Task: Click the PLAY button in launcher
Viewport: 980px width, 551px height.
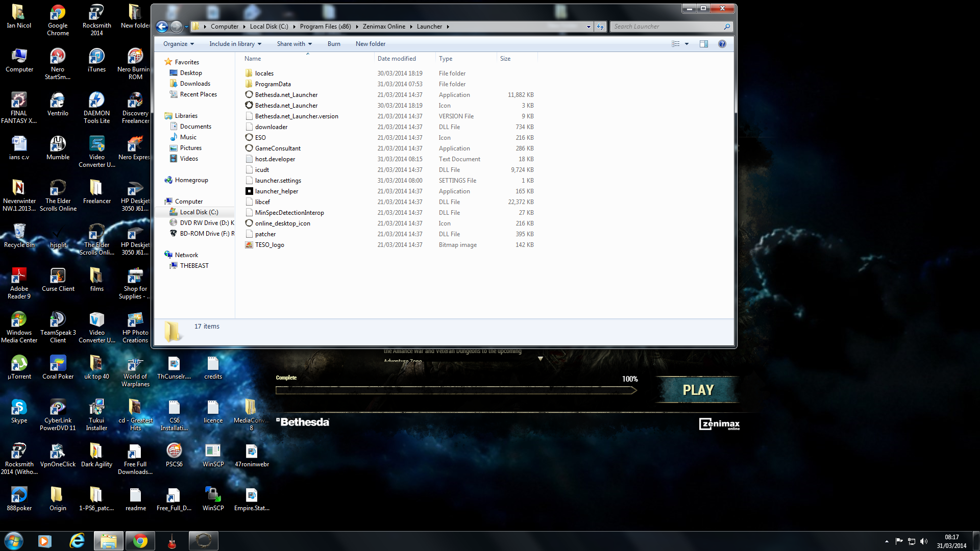Action: [x=698, y=390]
